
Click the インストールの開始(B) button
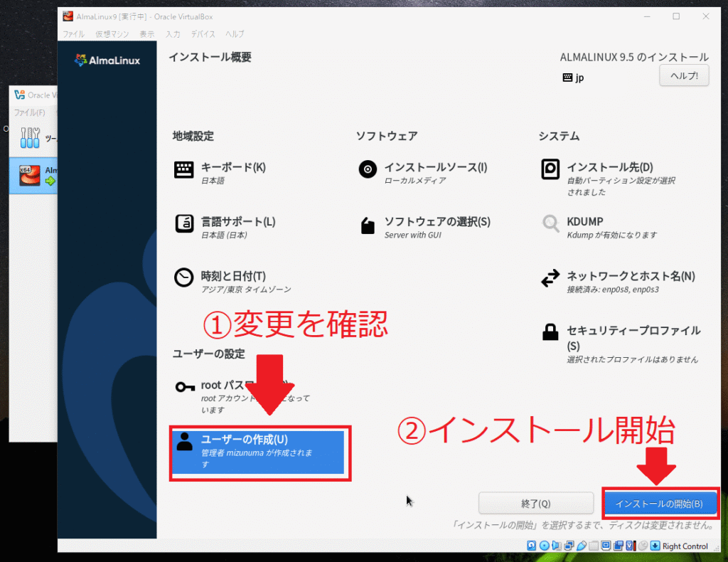[x=659, y=504]
